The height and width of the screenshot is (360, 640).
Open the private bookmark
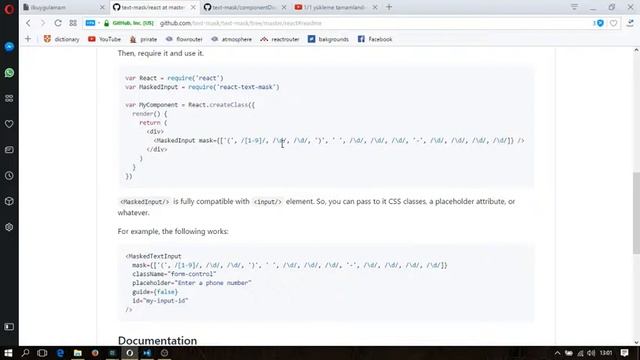click(143, 39)
